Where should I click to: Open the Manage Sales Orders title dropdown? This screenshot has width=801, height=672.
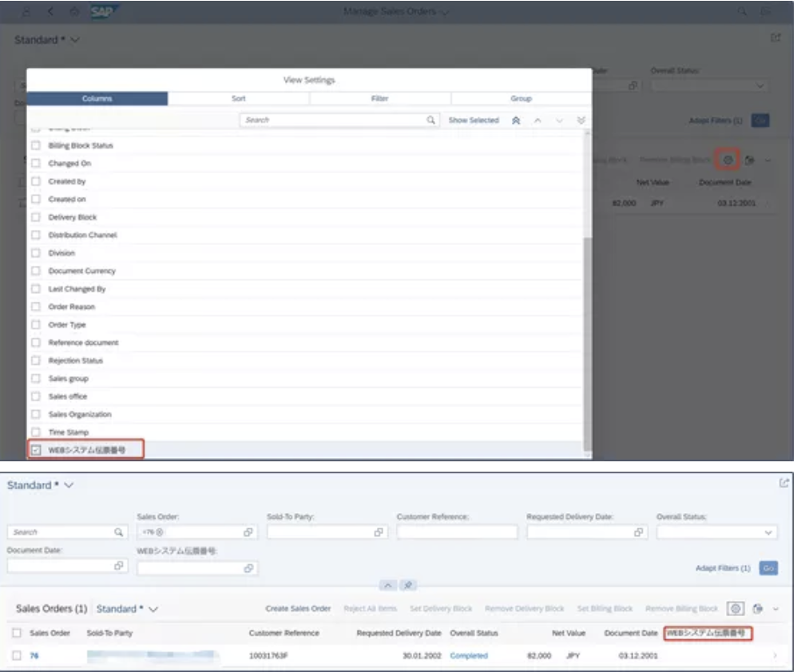coord(396,11)
